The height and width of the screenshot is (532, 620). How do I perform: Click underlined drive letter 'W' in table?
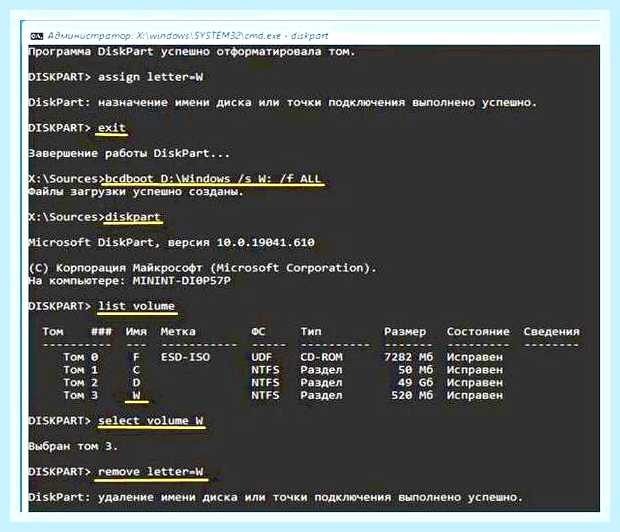[136, 395]
